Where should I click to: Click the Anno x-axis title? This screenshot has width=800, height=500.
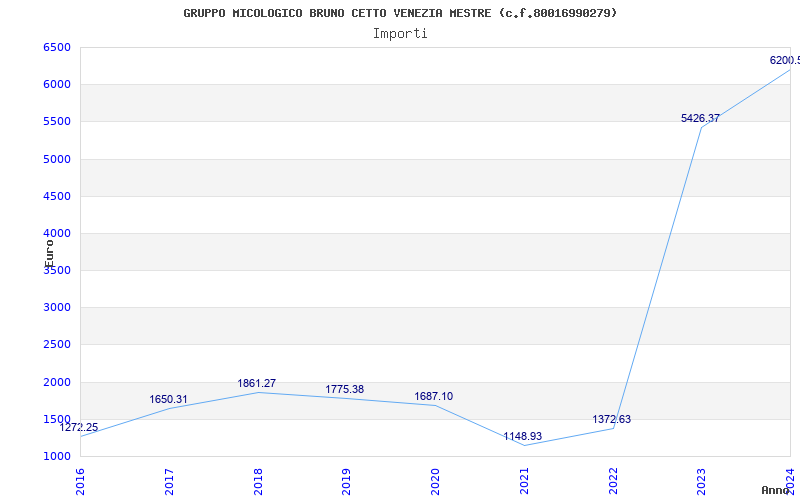775,491
